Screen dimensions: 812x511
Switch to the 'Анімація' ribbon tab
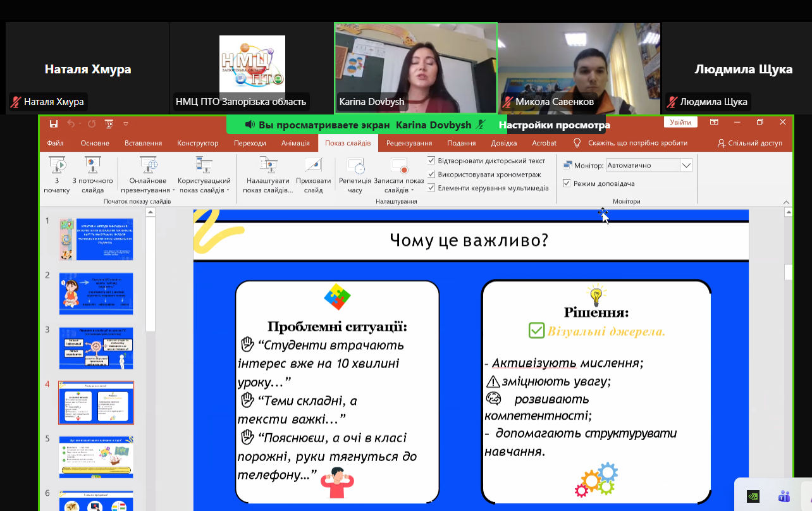pos(295,143)
